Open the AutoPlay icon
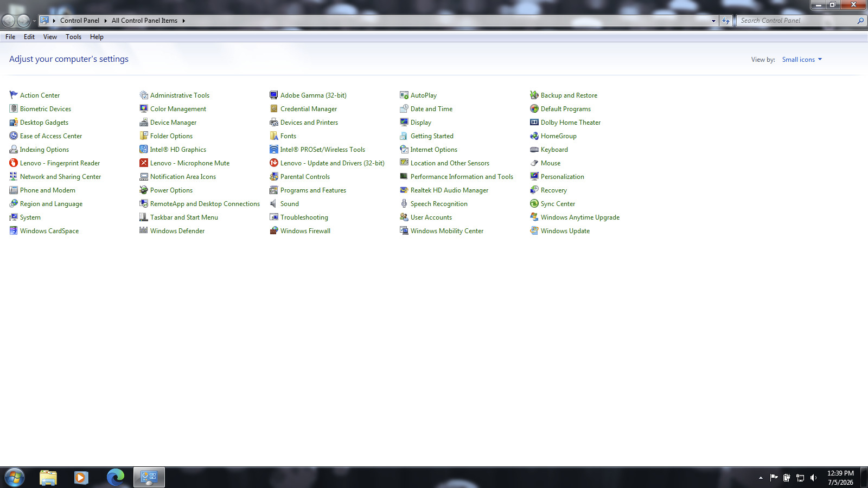This screenshot has width=868, height=488. coord(404,95)
